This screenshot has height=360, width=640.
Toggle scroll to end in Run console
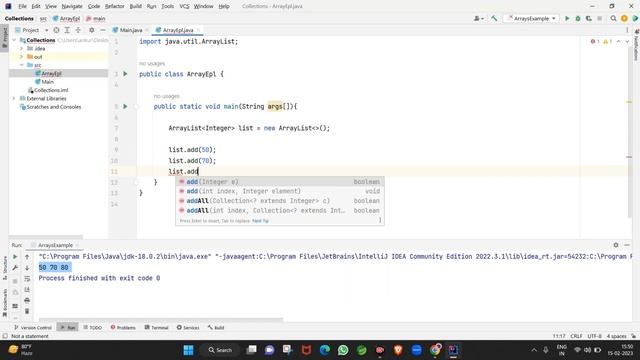tap(27, 289)
